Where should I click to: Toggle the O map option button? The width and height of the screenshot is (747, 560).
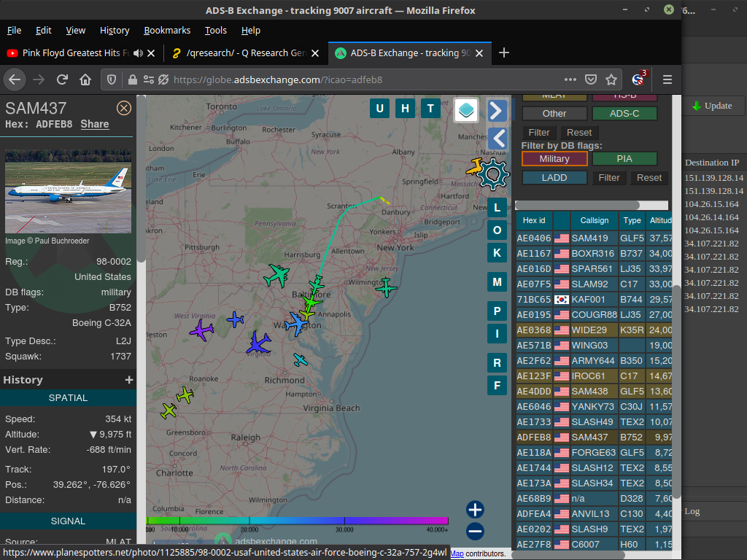tap(497, 230)
